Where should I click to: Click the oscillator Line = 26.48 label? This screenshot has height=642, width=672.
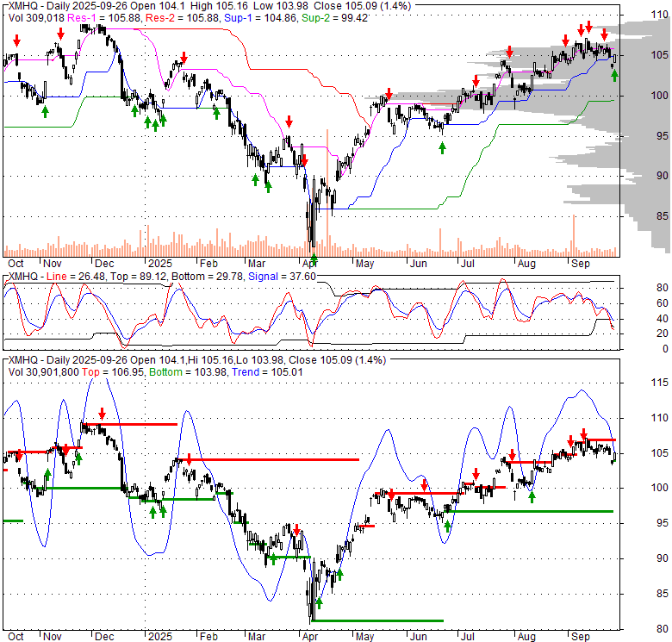[x=76, y=277]
